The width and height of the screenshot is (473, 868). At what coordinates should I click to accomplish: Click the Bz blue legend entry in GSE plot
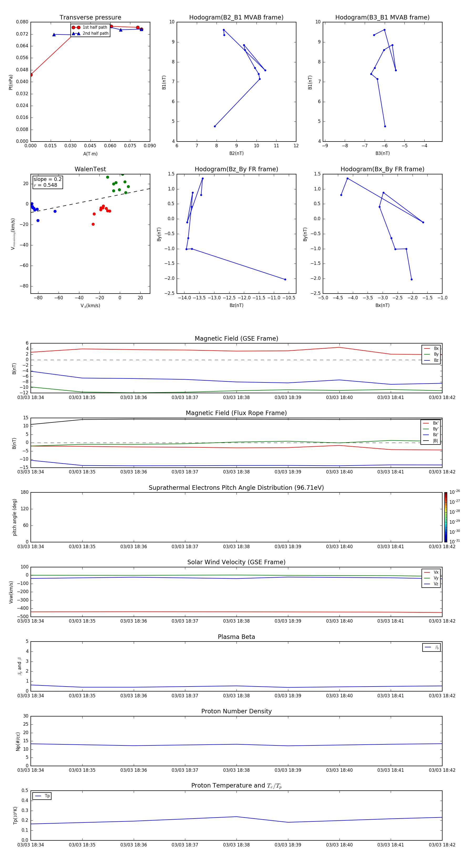click(x=431, y=360)
